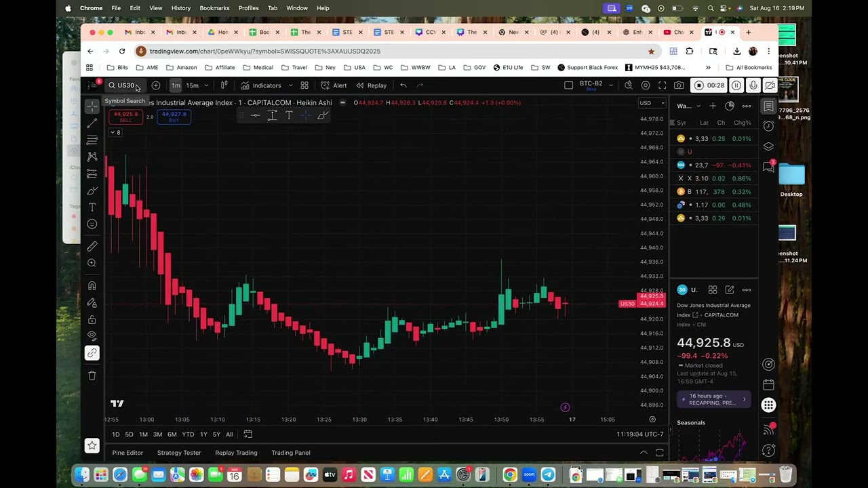Toggle the recording webcam off icon
Screen dimensions: 868x488
tap(770, 85)
